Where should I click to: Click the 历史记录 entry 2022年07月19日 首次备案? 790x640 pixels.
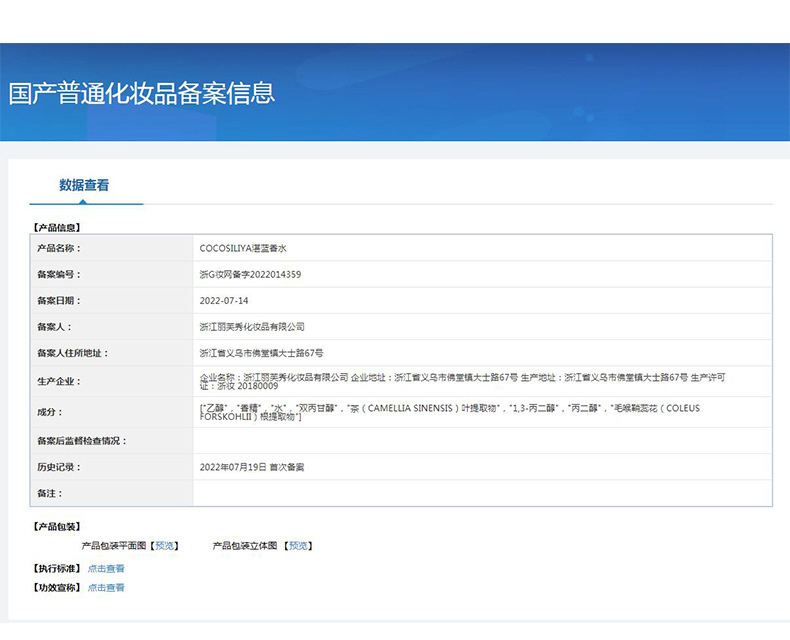[x=252, y=467]
